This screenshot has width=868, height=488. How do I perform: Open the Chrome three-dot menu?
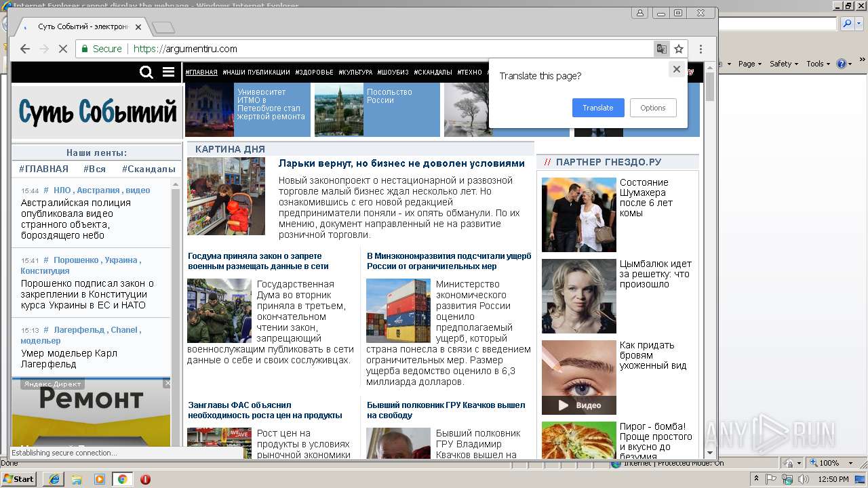point(701,49)
